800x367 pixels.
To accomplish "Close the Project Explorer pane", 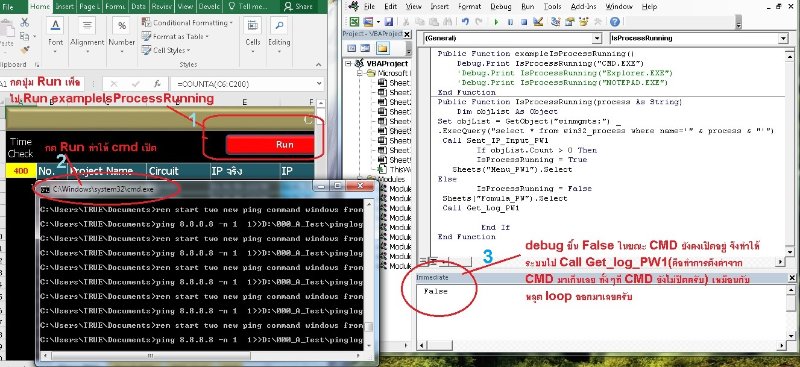I will [407, 34].
